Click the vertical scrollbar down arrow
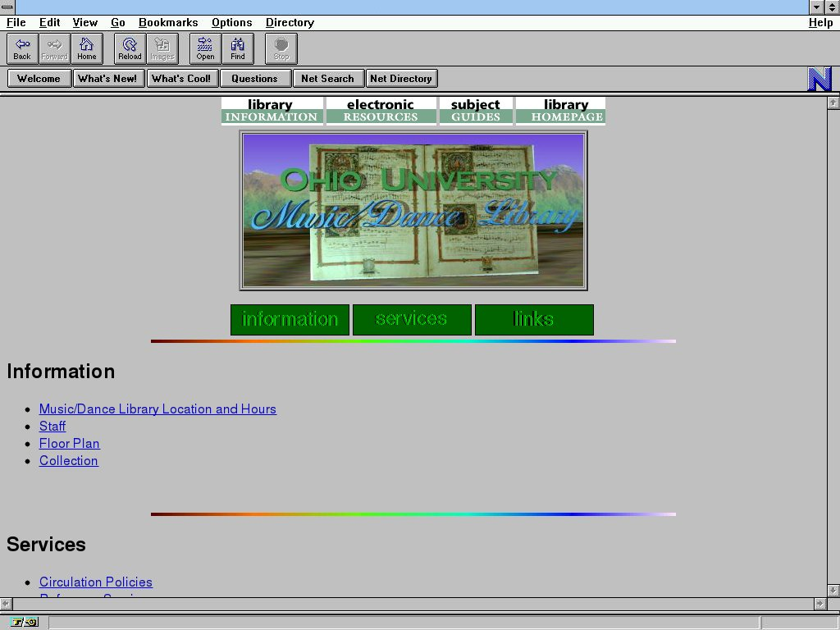The width and height of the screenshot is (840, 630). click(x=833, y=590)
